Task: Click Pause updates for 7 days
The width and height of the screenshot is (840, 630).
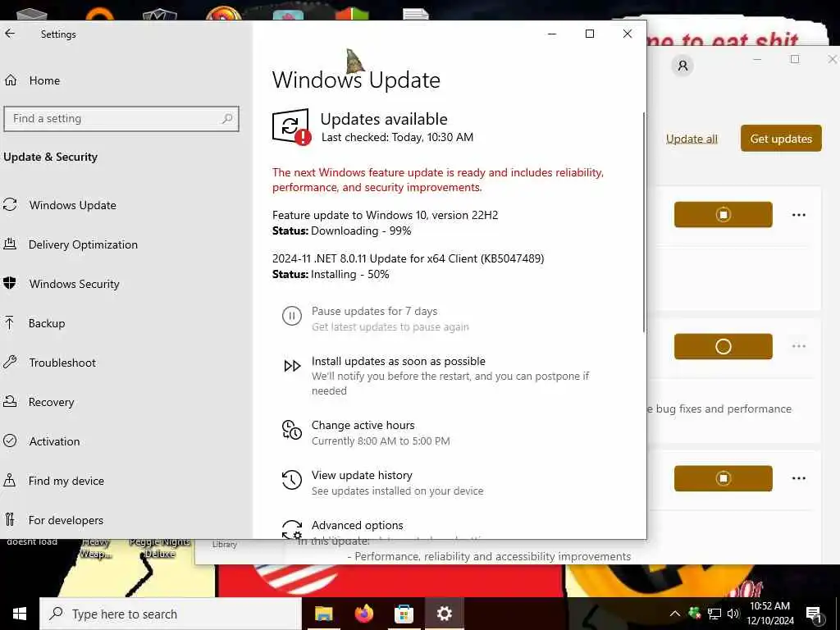Action: point(375,311)
